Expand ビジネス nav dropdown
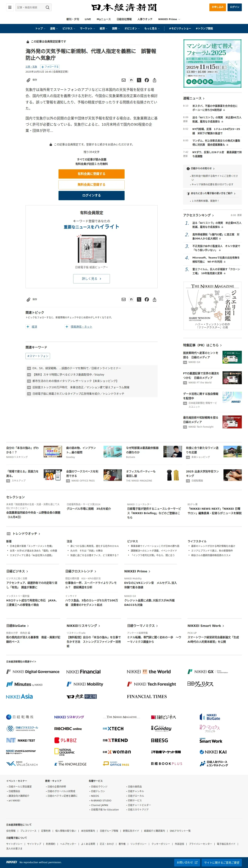 tap(69, 29)
